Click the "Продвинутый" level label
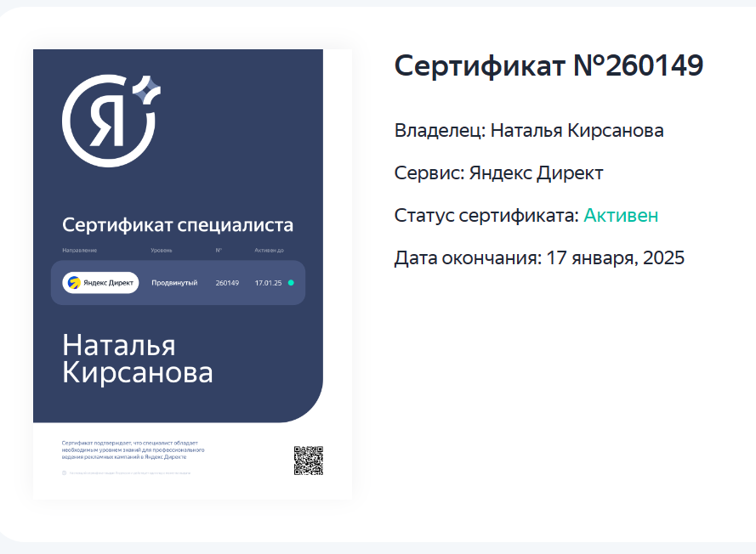This screenshot has height=554, width=756. (x=174, y=283)
